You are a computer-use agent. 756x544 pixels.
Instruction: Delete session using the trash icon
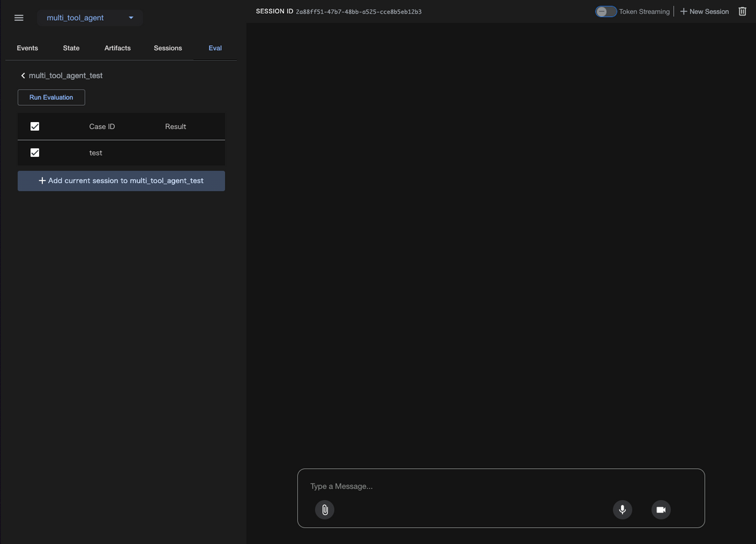tap(742, 11)
